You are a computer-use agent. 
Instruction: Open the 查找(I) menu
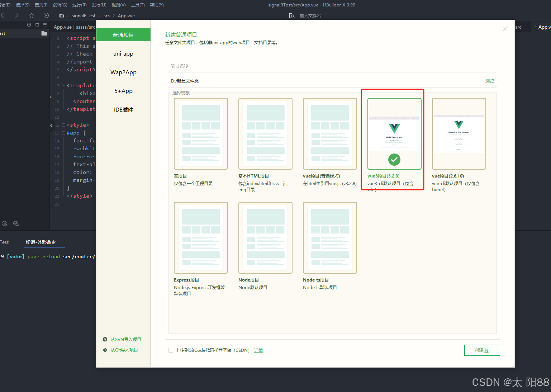41,5
